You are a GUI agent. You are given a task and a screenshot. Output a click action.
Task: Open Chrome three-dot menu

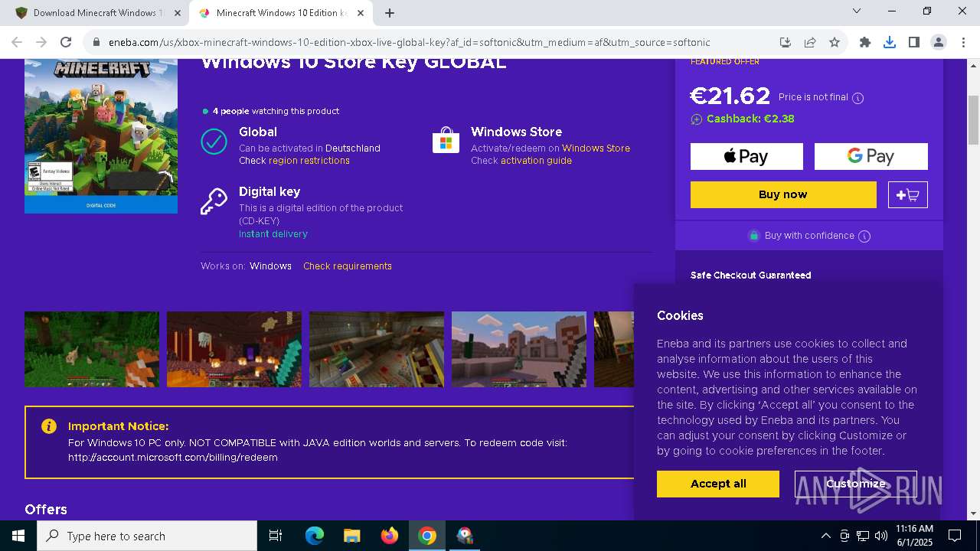pos(962,43)
